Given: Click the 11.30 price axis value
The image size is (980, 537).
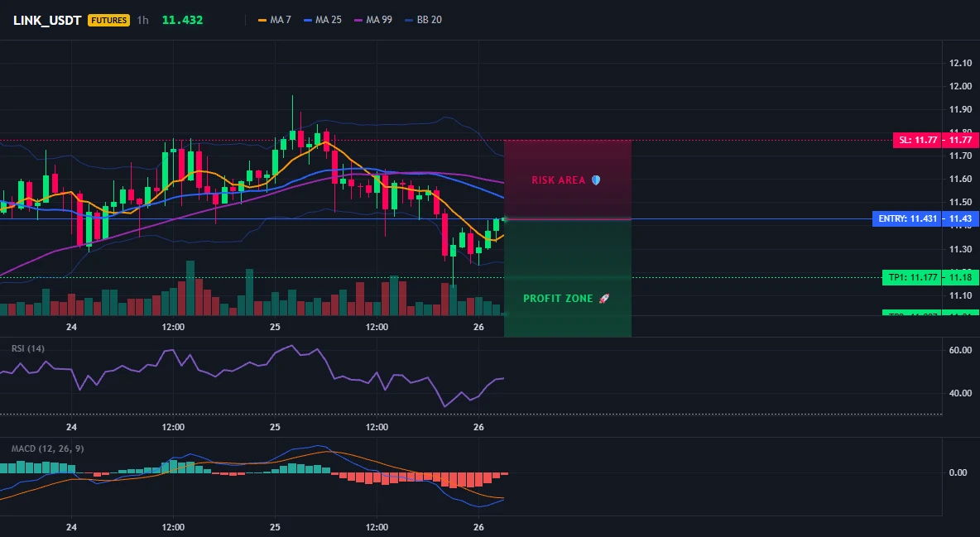Looking at the screenshot, I should (961, 249).
